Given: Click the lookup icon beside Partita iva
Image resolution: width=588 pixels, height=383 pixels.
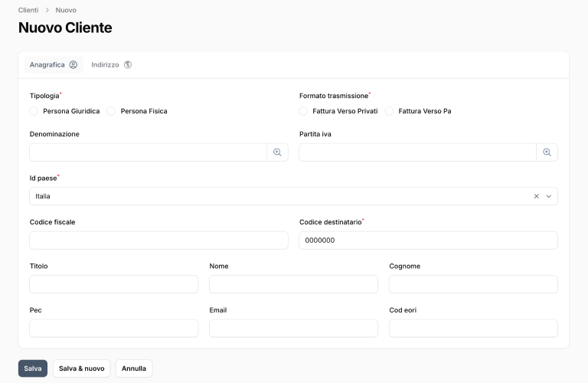Looking at the screenshot, I should tap(547, 152).
